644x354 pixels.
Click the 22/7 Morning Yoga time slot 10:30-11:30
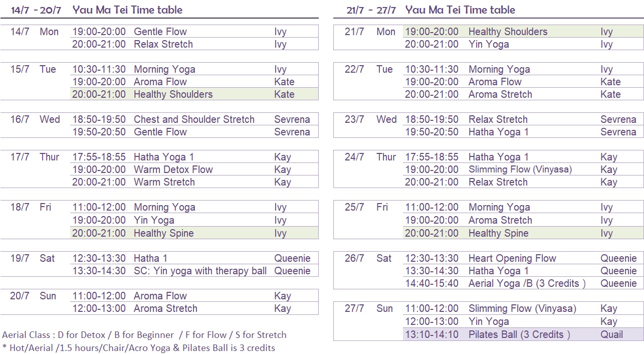click(x=432, y=69)
